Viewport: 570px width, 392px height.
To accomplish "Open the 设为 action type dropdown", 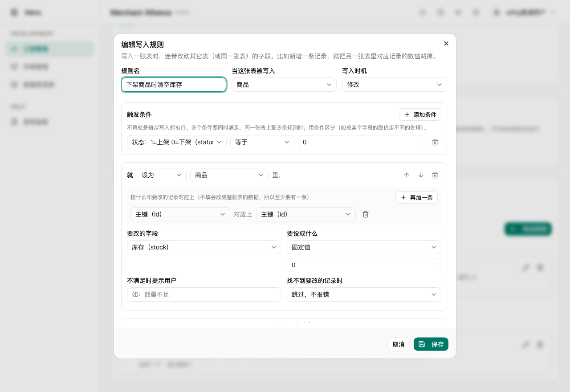I will 162,175.
